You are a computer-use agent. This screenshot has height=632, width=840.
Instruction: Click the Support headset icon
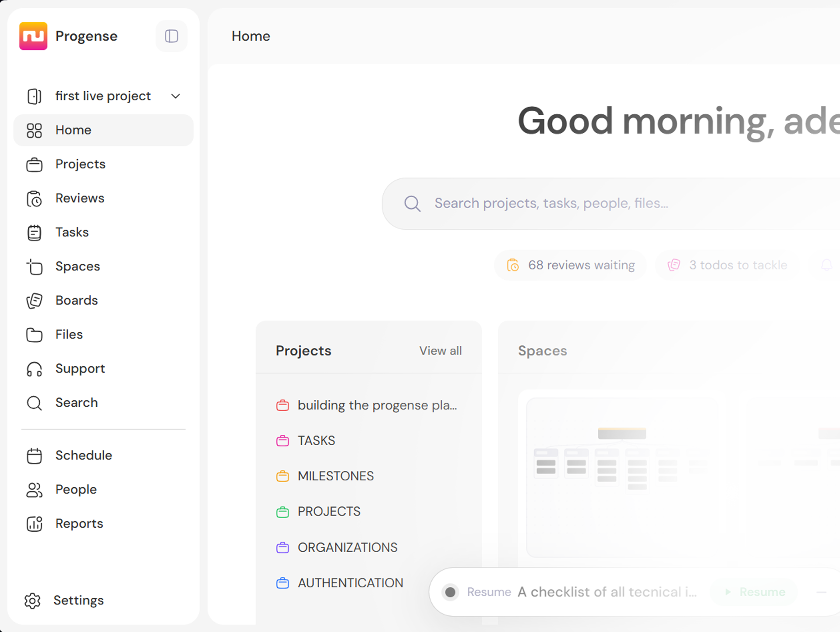tap(34, 369)
